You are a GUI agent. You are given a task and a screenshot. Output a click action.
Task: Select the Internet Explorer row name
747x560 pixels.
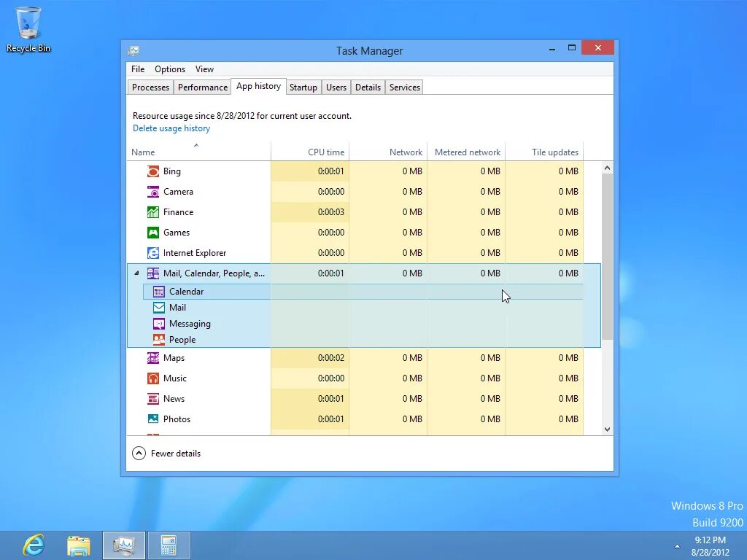pyautogui.click(x=194, y=253)
